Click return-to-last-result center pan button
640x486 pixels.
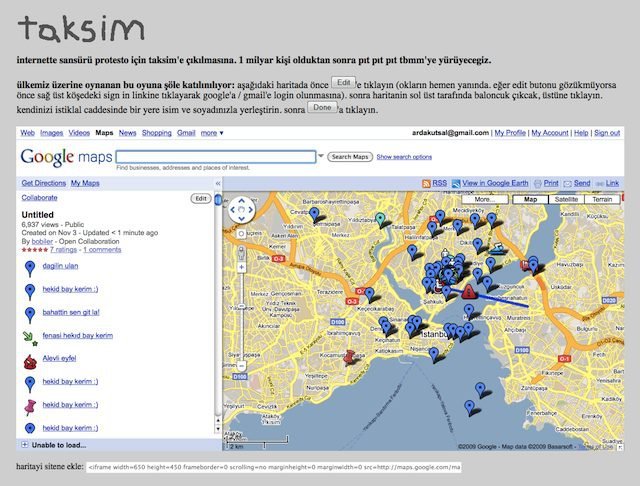pos(241,210)
